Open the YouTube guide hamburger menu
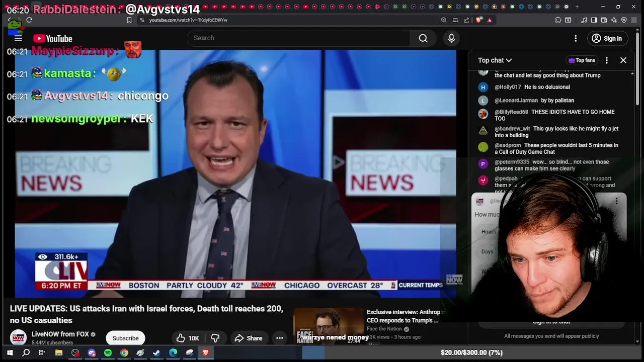Screen dimensions: 644x362 tap(18, 38)
